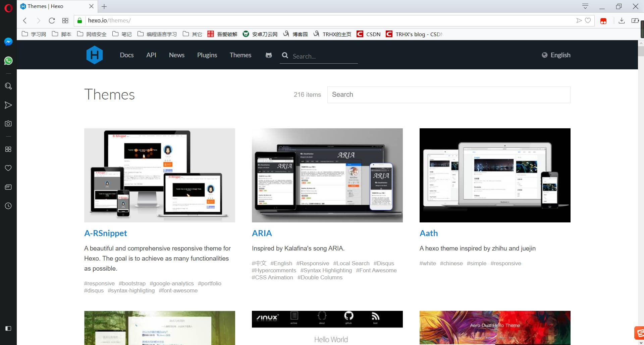Close the Themes | Hexo tab

pos(91,6)
